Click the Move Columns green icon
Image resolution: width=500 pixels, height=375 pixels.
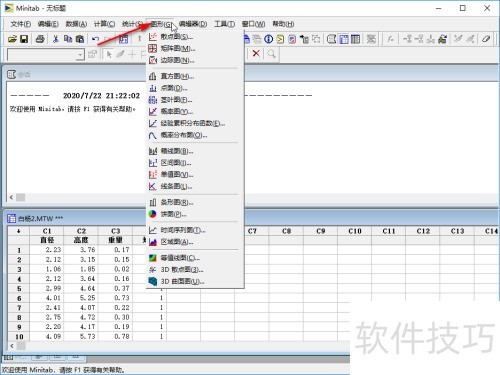tap(443, 39)
